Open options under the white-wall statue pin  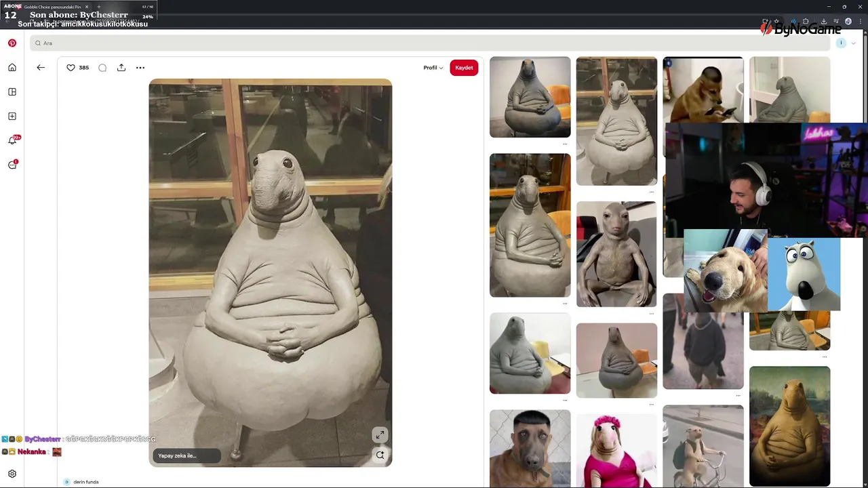(x=565, y=401)
